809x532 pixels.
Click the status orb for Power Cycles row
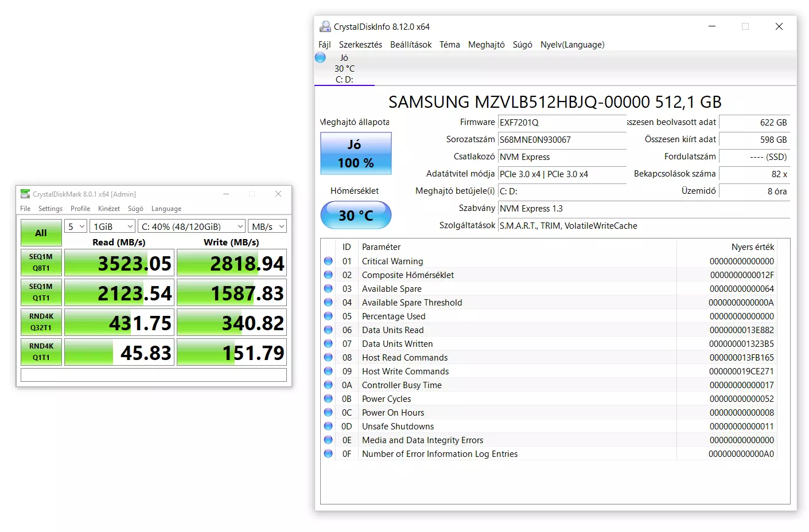click(328, 398)
